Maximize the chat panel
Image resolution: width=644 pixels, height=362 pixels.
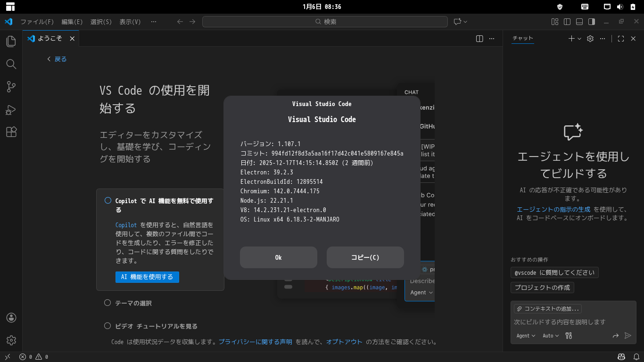621,39
